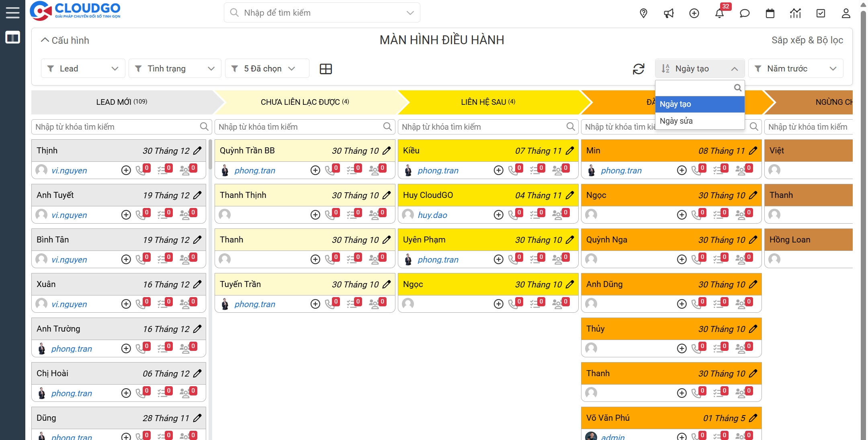868x440 pixels.
Task: Open the Năm trước time filter
Action: tap(795, 69)
